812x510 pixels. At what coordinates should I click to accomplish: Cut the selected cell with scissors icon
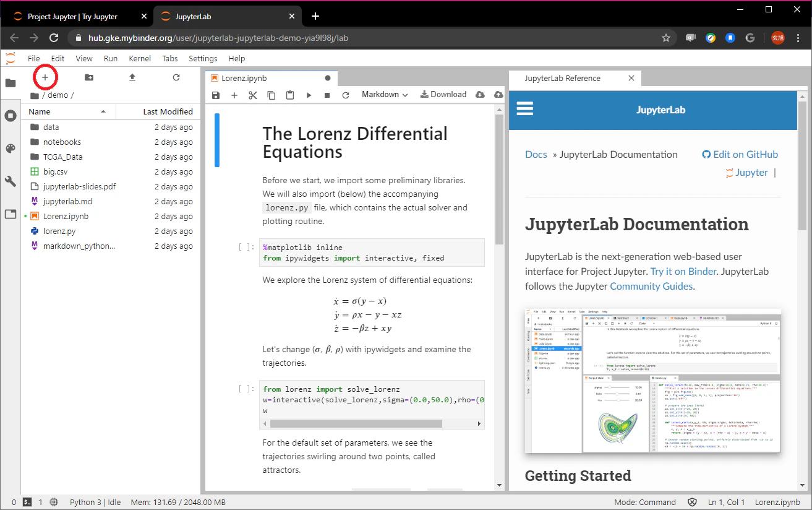click(252, 95)
